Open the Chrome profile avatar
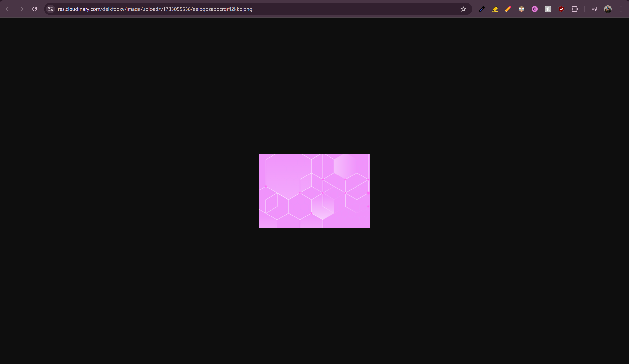Viewport: 629px width, 364px height. pos(608,9)
